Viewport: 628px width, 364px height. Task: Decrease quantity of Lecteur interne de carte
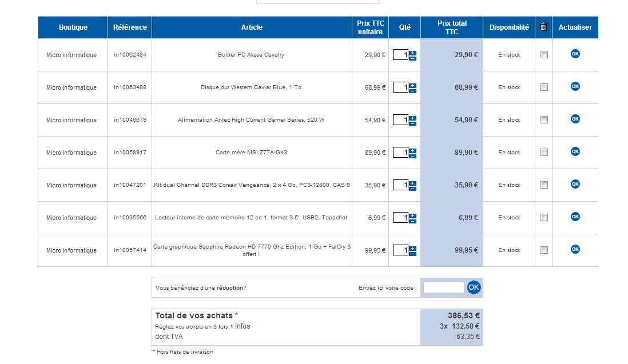(x=413, y=221)
